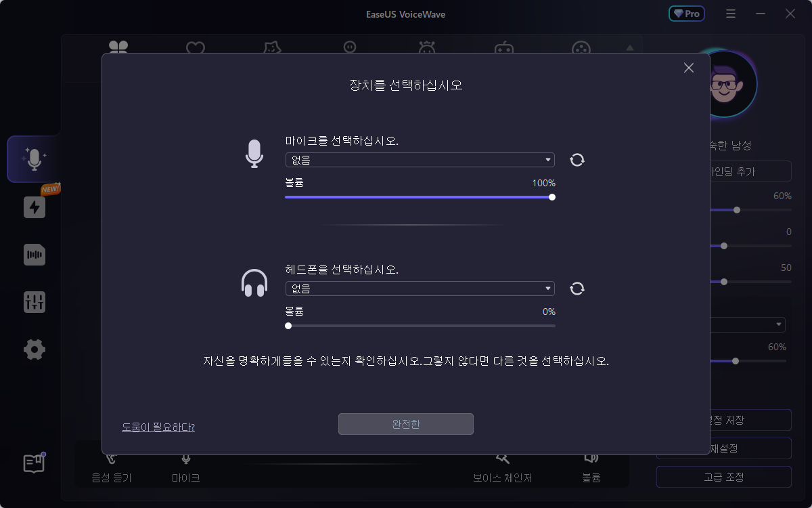
Task: Open the lightning effects icon with NEW badge
Action: [34, 207]
